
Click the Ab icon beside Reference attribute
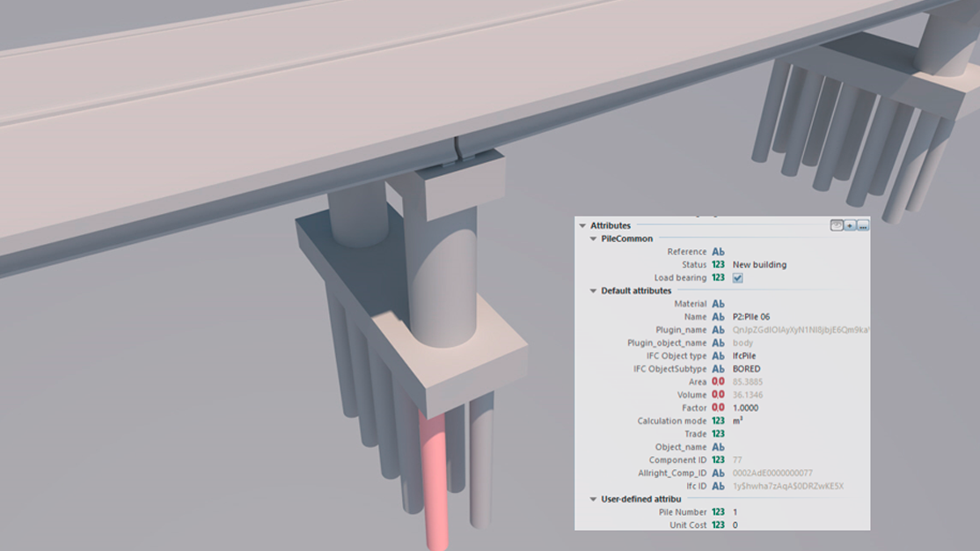click(717, 251)
